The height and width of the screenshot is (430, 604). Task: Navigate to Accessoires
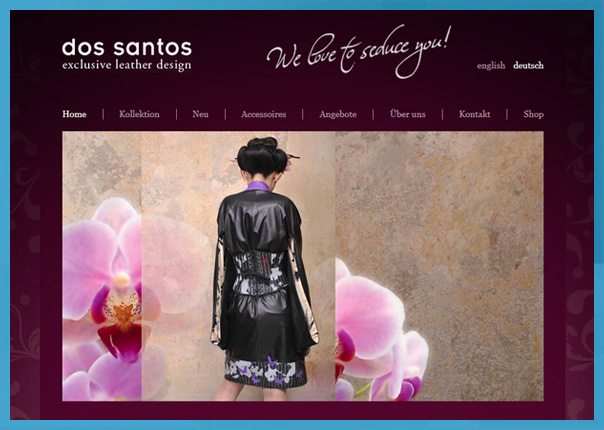263,114
